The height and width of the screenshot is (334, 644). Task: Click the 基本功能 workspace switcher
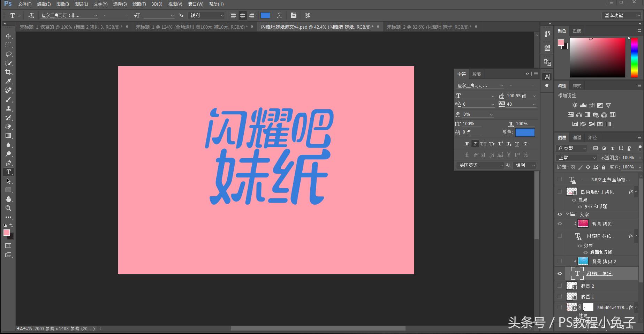tap(621, 15)
